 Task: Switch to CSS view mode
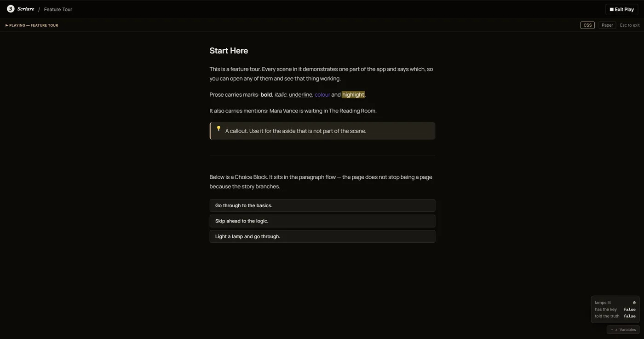(x=587, y=25)
